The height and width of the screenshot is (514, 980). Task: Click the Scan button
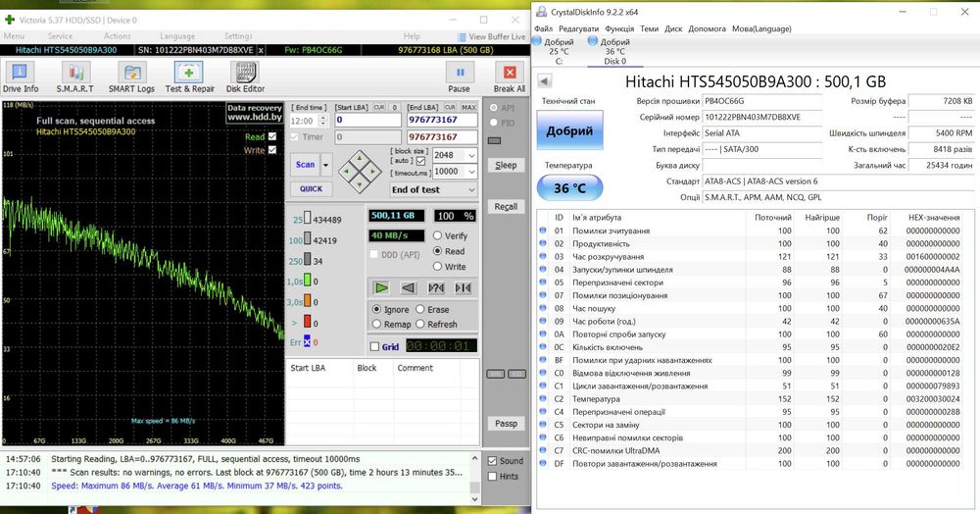click(x=305, y=165)
